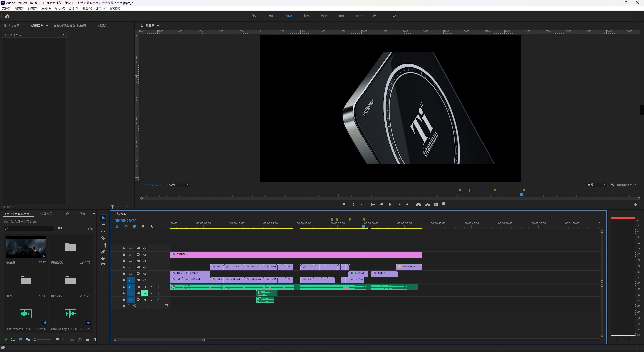Expand the (未选择剪辑) arrow
The height and width of the screenshot is (352, 644).
tap(63, 35)
